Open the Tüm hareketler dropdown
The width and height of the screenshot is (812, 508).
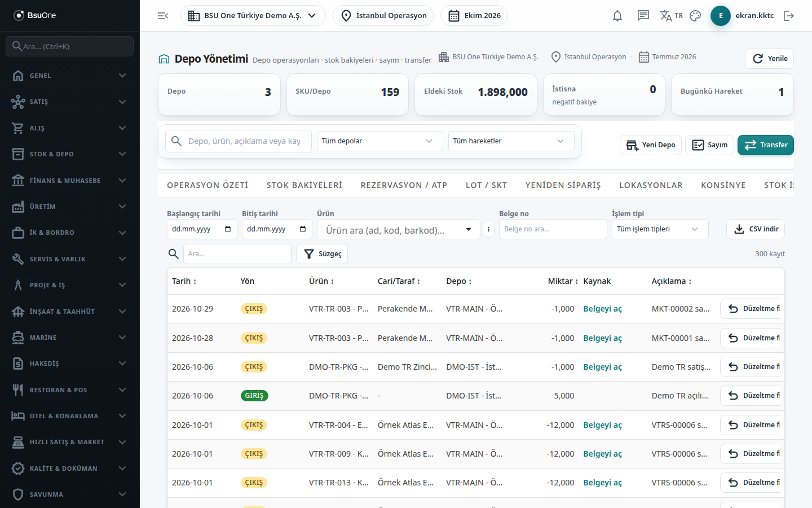[x=511, y=141]
